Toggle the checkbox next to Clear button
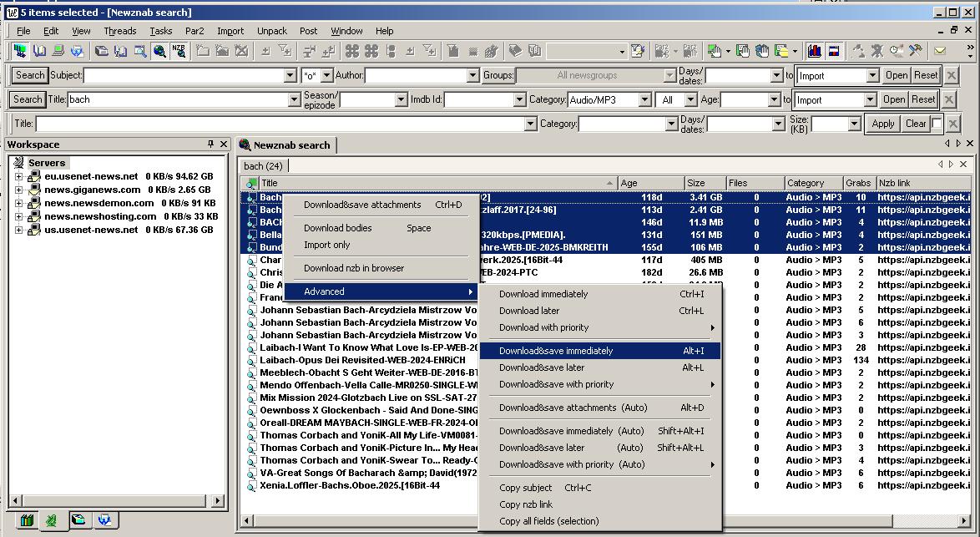 (937, 124)
